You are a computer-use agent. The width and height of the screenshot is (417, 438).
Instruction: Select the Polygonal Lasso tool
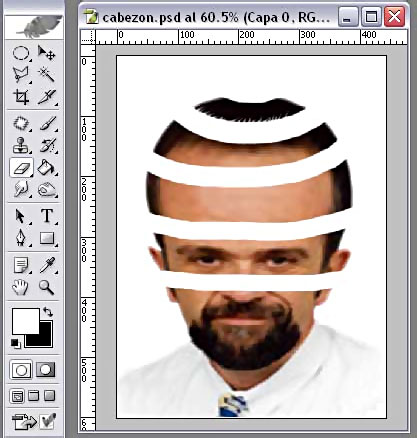21,75
